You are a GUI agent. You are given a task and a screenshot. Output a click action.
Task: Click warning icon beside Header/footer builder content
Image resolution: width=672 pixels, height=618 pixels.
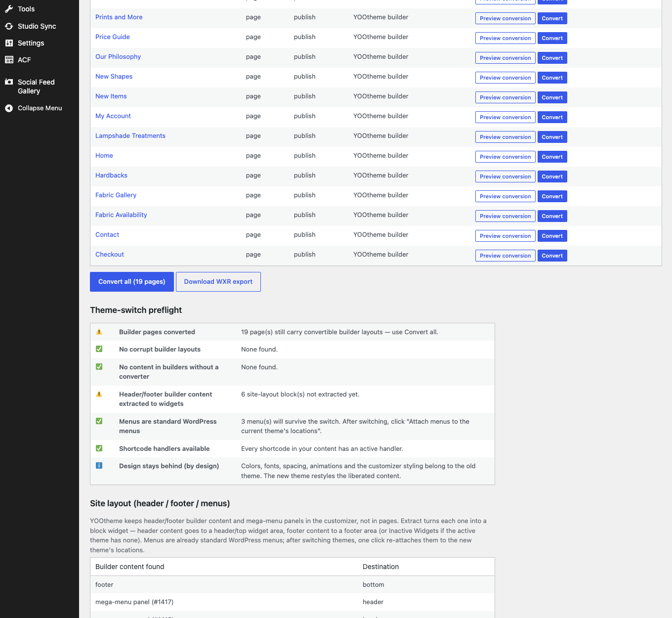point(99,394)
